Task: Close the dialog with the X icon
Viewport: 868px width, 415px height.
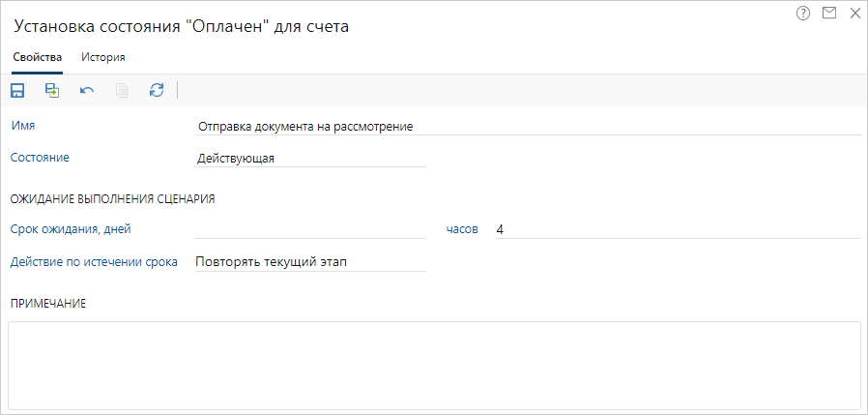Action: (854, 14)
